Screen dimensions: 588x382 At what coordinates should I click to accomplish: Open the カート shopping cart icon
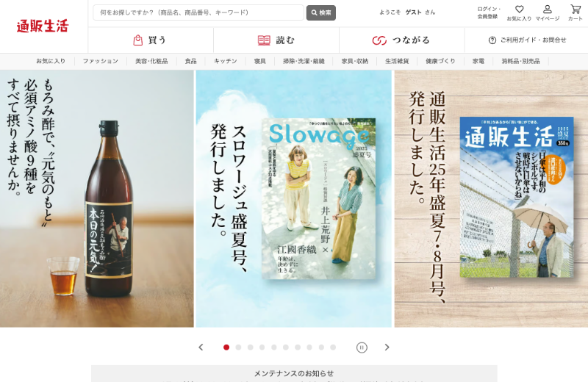coord(576,12)
